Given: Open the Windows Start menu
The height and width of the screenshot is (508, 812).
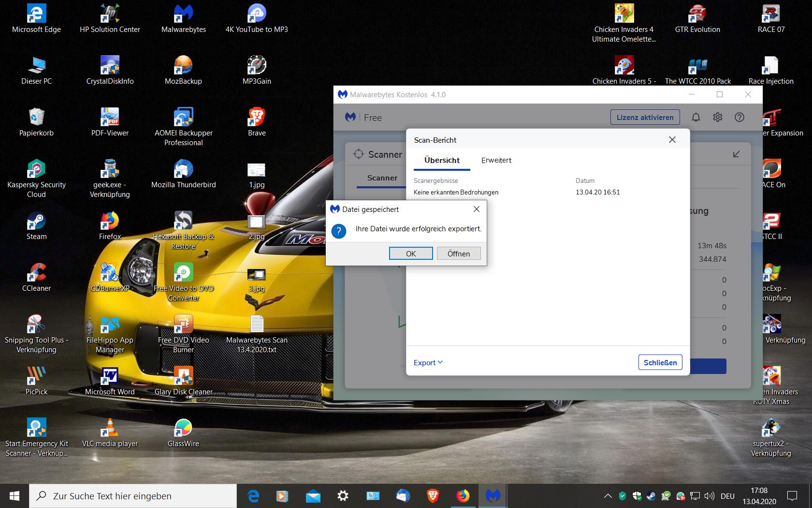Looking at the screenshot, I should tap(14, 496).
